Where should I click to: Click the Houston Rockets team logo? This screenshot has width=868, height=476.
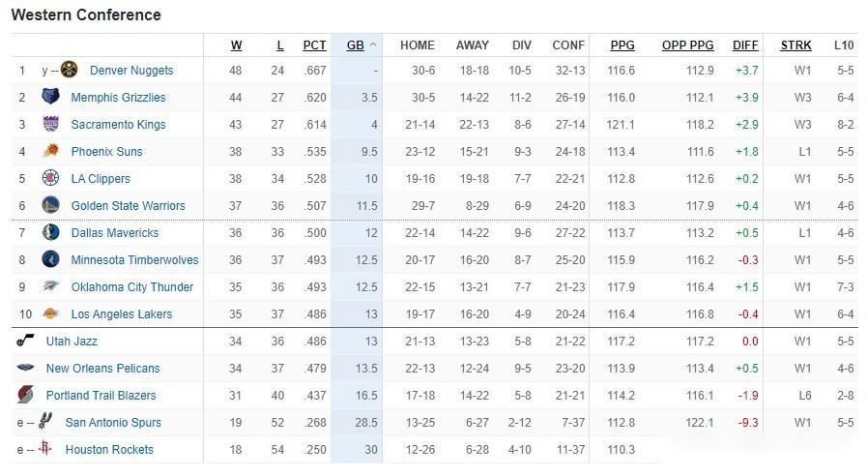tap(44, 449)
